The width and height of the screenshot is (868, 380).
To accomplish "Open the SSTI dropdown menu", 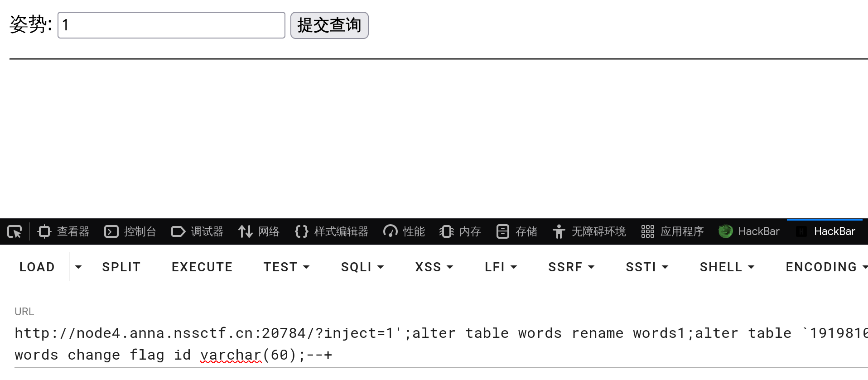I will pos(647,267).
